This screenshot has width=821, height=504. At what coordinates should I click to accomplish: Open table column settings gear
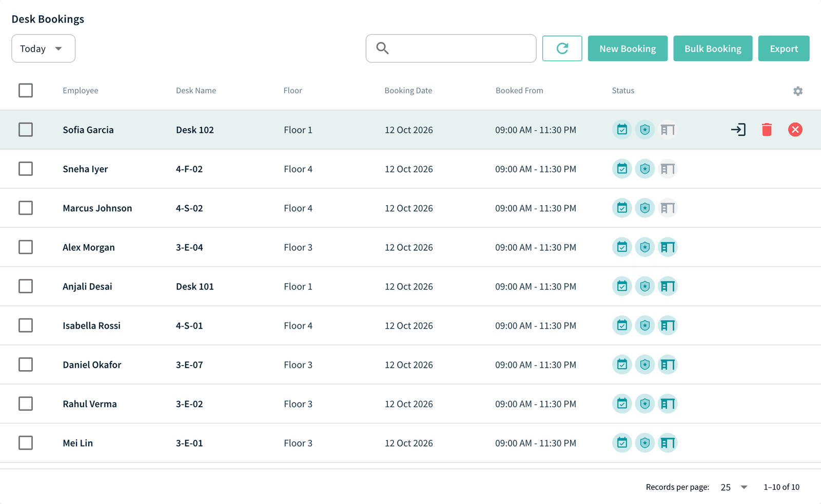(x=797, y=91)
